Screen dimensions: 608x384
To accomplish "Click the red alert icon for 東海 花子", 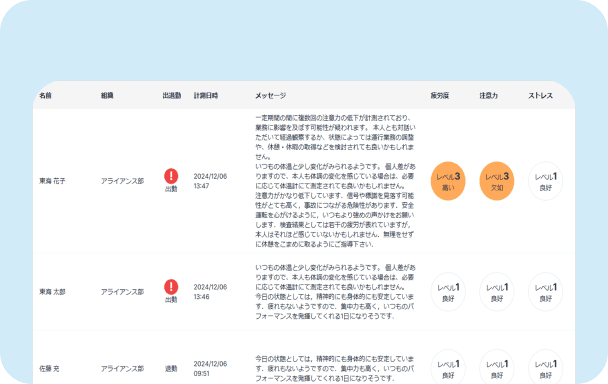I will point(171,176).
